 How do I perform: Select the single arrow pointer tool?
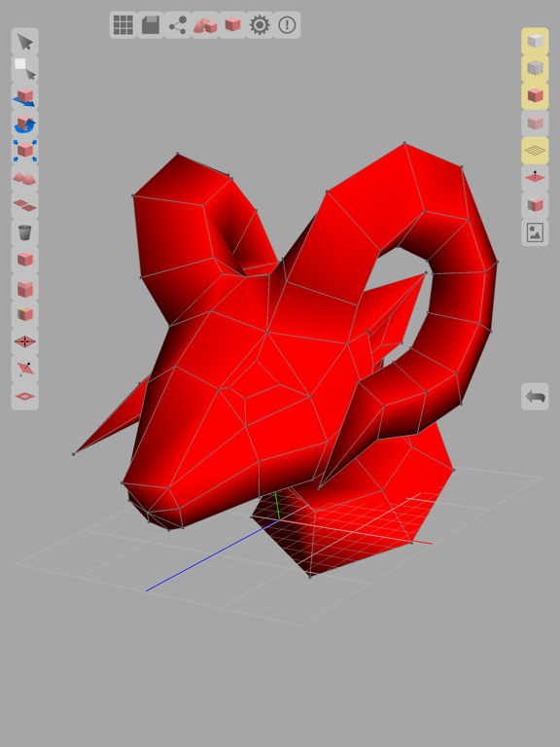tap(24, 42)
